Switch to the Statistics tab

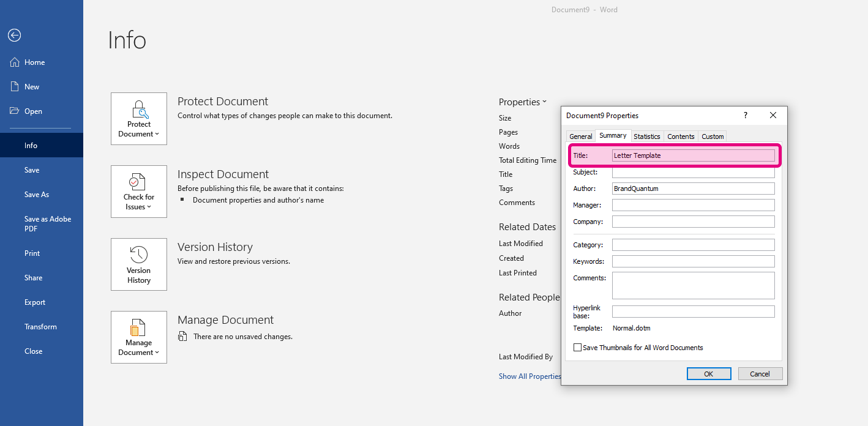(x=646, y=136)
